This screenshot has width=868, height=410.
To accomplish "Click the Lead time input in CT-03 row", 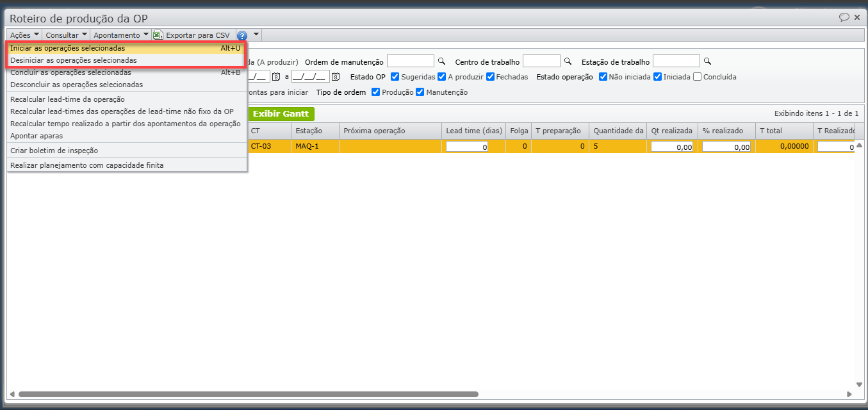I will 467,147.
